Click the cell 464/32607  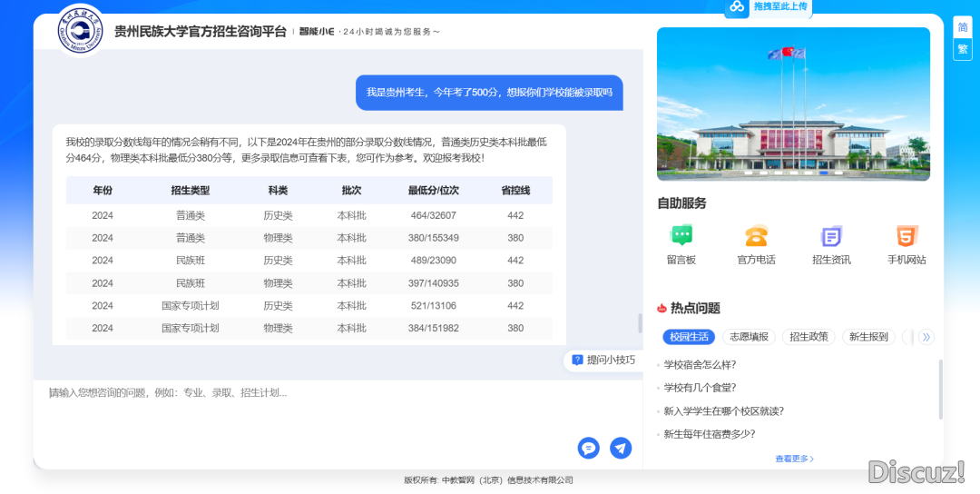pyautogui.click(x=434, y=215)
